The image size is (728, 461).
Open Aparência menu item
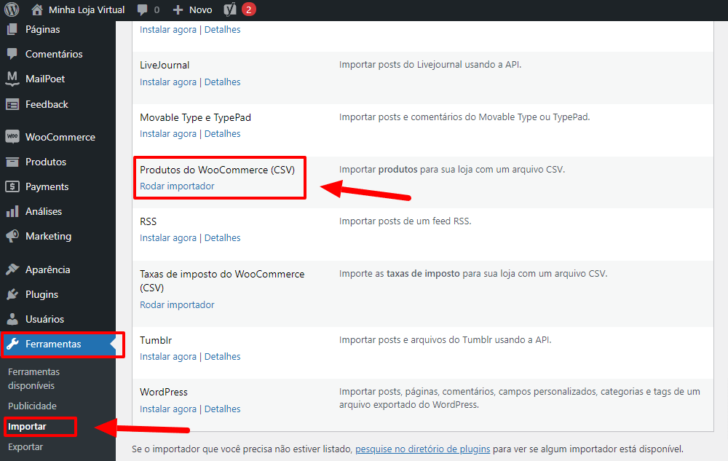click(x=48, y=270)
